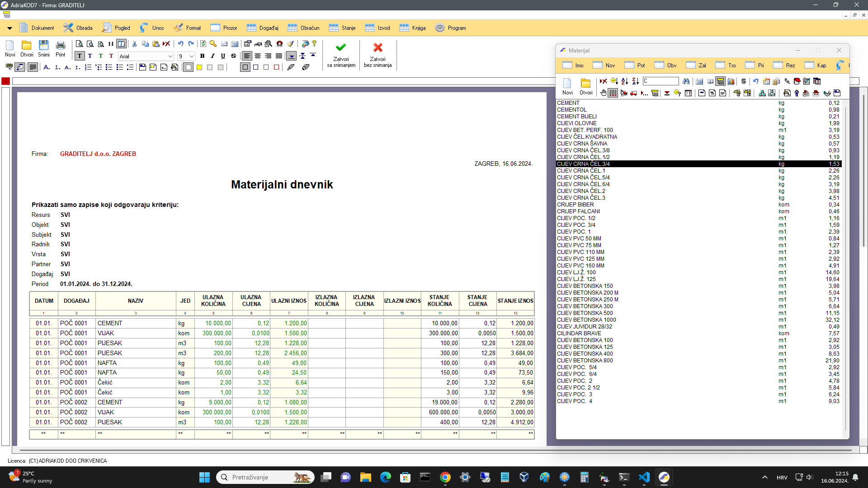Screen dimensions: 868x488
Task: Toggle Underline formatting
Action: click(x=223, y=56)
